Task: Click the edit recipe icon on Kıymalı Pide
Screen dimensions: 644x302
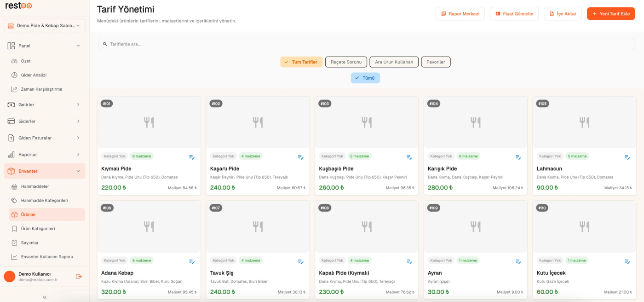Action: pos(192,157)
